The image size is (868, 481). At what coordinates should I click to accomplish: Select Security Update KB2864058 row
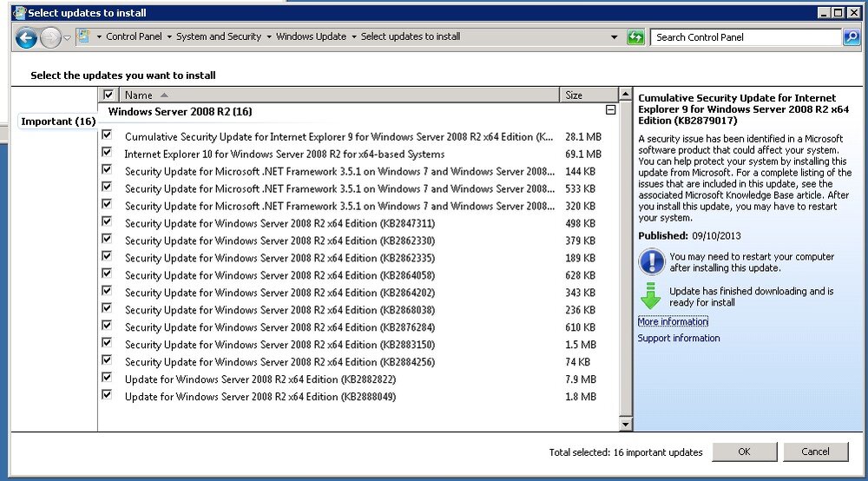click(x=358, y=275)
